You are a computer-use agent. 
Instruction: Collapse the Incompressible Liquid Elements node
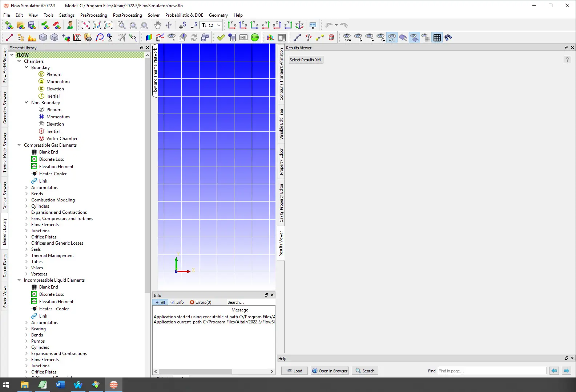[x=19, y=280]
